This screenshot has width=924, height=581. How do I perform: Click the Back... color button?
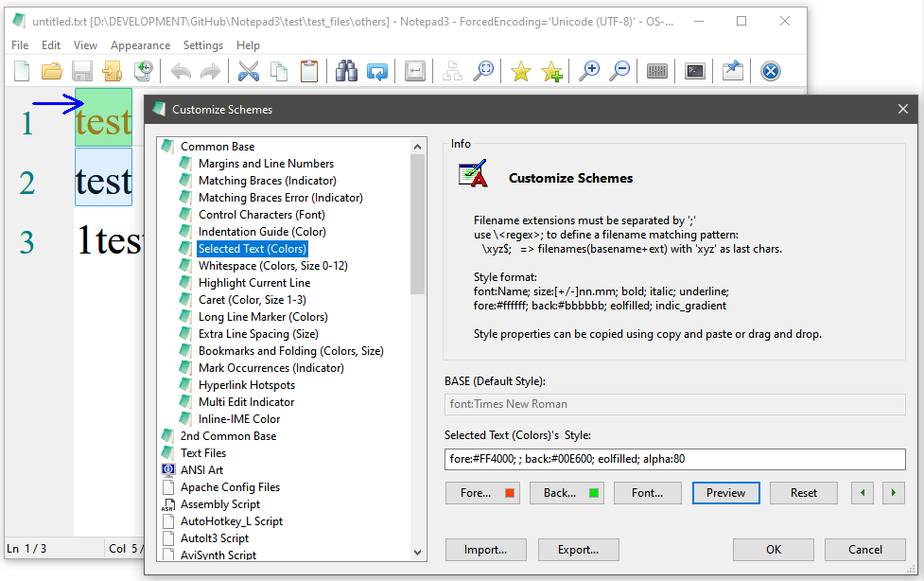[567, 492]
